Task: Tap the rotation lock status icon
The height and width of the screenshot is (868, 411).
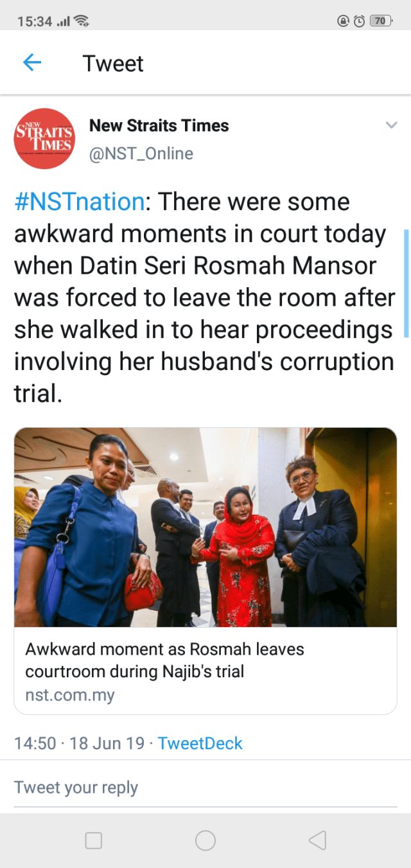Action: (343, 21)
